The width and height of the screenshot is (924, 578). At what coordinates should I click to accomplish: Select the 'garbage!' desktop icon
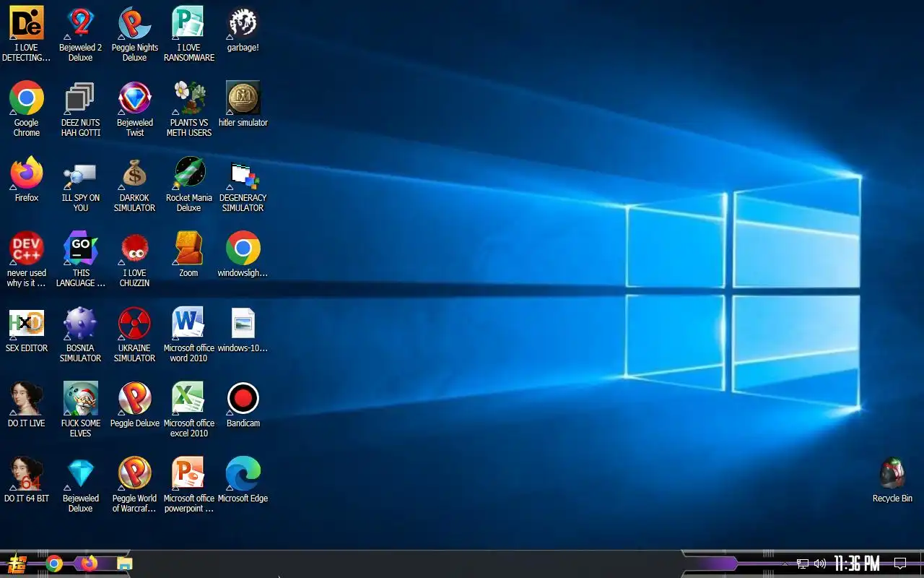pyautogui.click(x=243, y=29)
